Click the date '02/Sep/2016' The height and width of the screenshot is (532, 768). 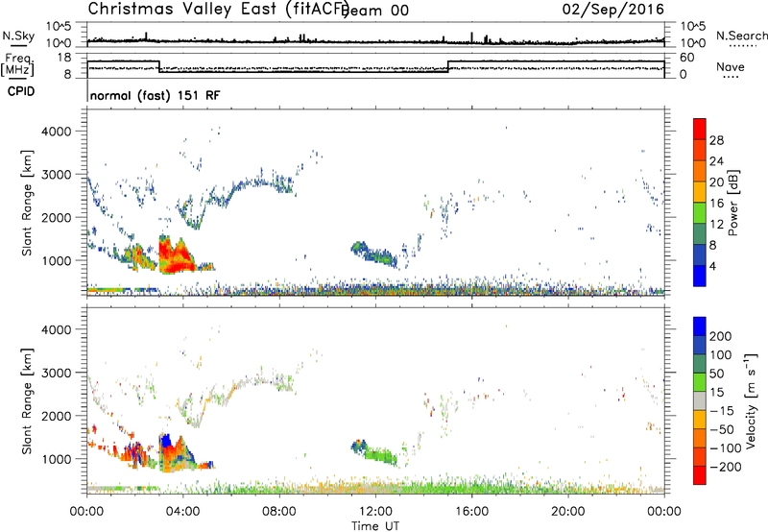click(x=612, y=9)
